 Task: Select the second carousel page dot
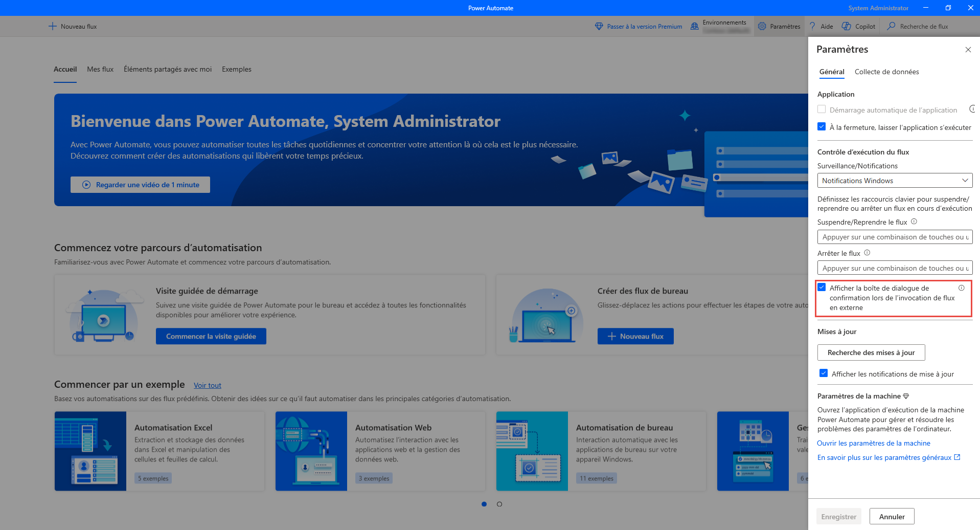click(499, 504)
